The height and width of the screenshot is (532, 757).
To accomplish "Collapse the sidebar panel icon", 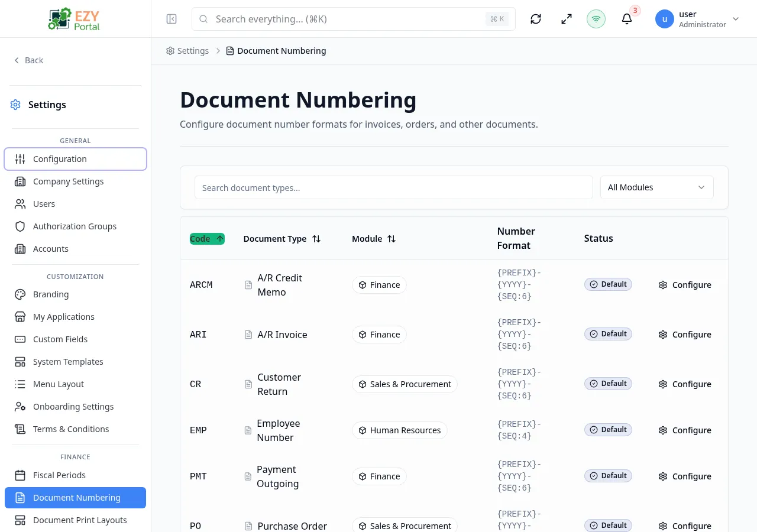I will point(172,19).
